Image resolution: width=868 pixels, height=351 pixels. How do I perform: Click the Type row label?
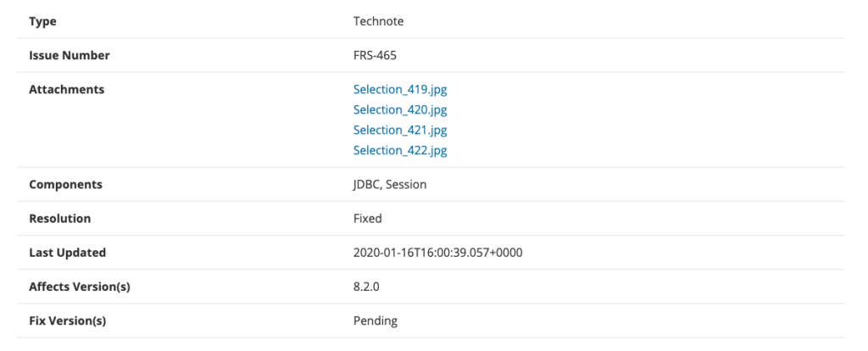(x=42, y=21)
